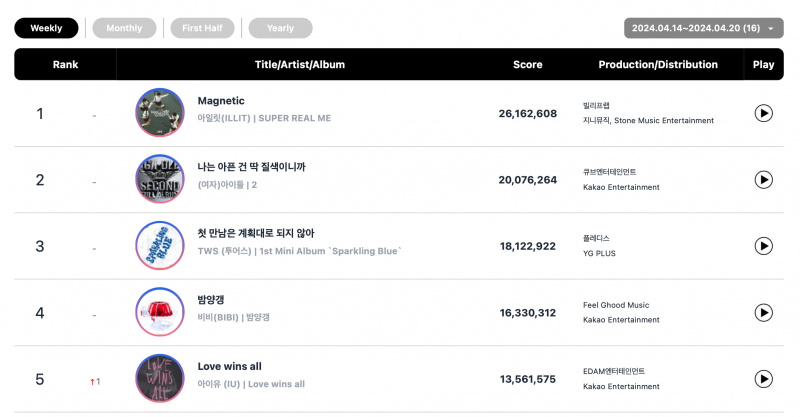The height and width of the screenshot is (417, 800).
Task: Play the TWS Sparkling Blue track
Action: tap(763, 246)
